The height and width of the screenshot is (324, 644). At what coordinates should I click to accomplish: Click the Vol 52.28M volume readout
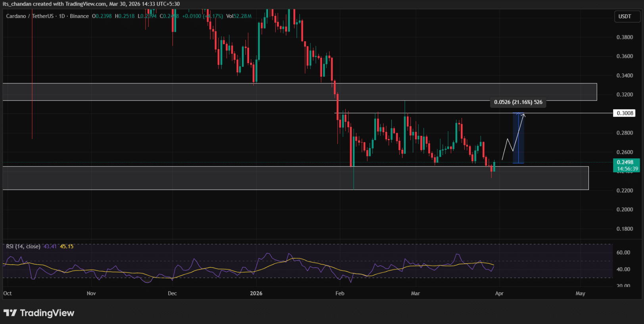239,16
